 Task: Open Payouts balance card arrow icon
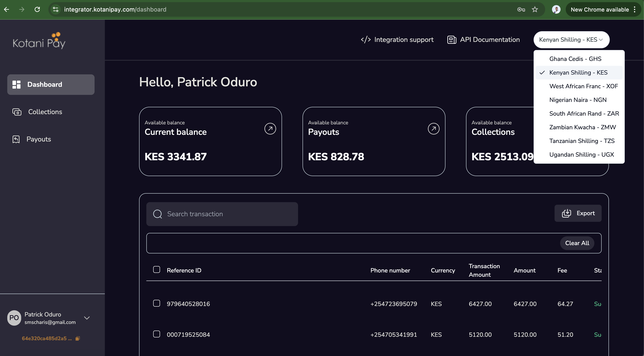pos(433,129)
